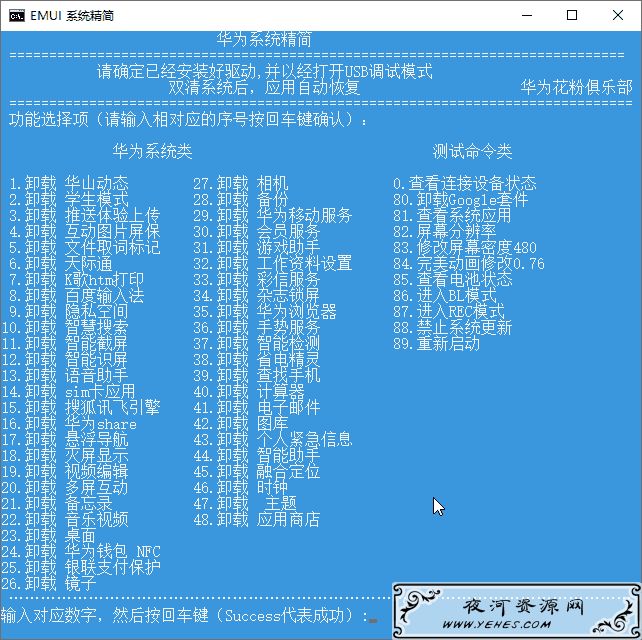Viewport: 642px width, 640px height.
Task: Click line '3.卸载 推送体验上传'
Action: click(x=85, y=215)
